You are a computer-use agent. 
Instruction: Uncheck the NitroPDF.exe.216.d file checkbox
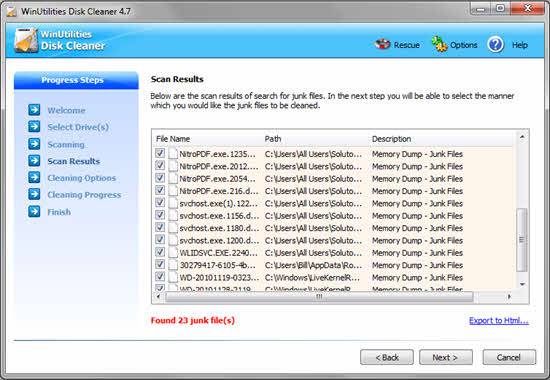click(x=160, y=191)
